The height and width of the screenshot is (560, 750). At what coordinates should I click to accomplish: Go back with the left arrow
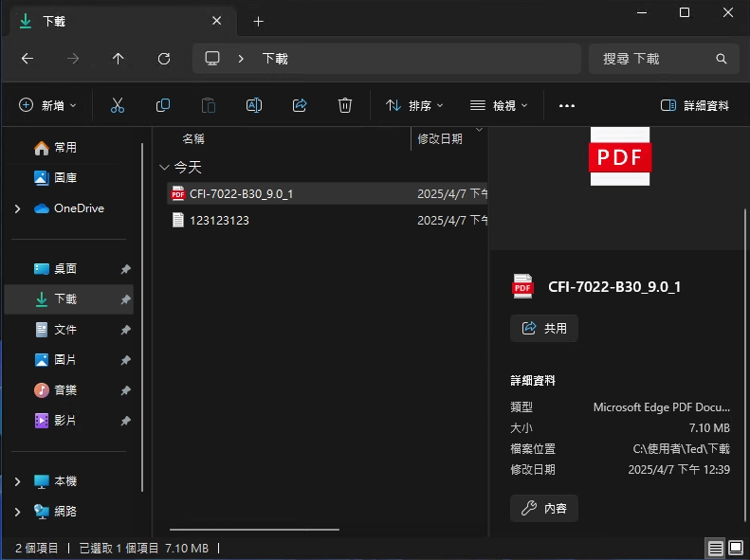click(27, 59)
